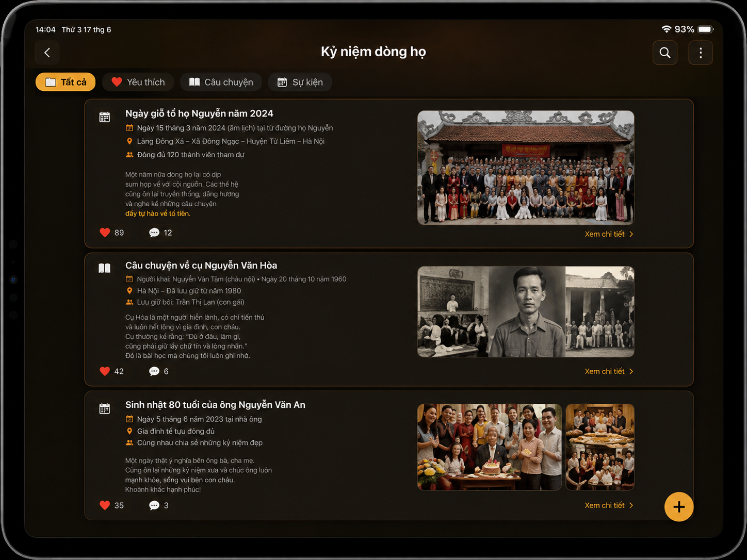Like the Sinh nhật 80 tuổi post
Image resolution: width=747 pixels, height=560 pixels.
tap(105, 505)
